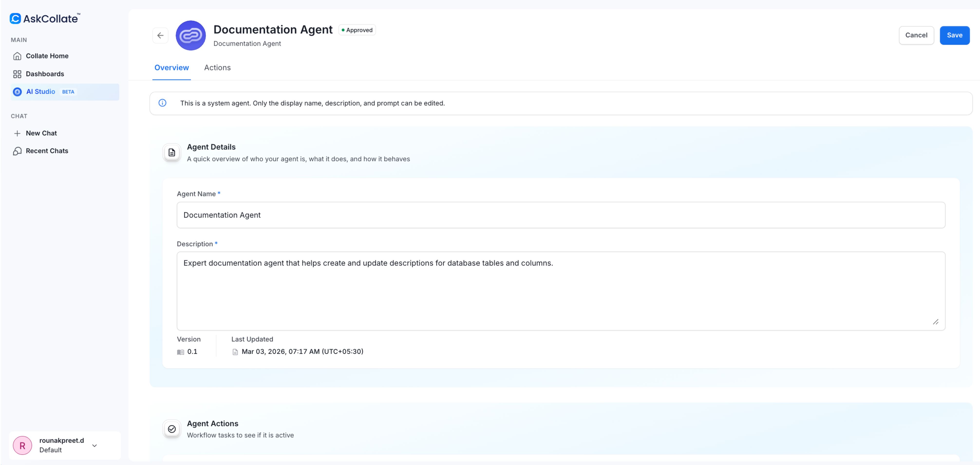Viewport: 980px width, 465px height.
Task: Click the Agent Actions checkmark icon
Action: click(171, 429)
